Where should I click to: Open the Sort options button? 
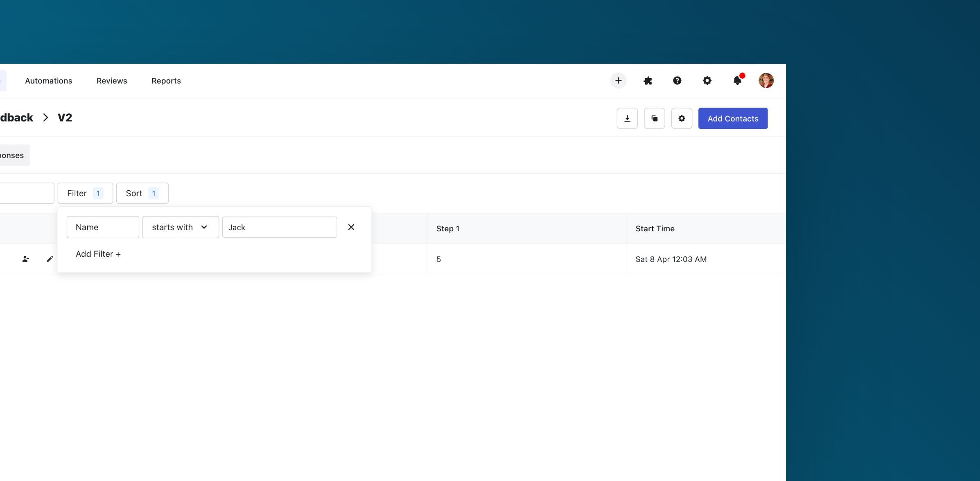[x=142, y=193]
